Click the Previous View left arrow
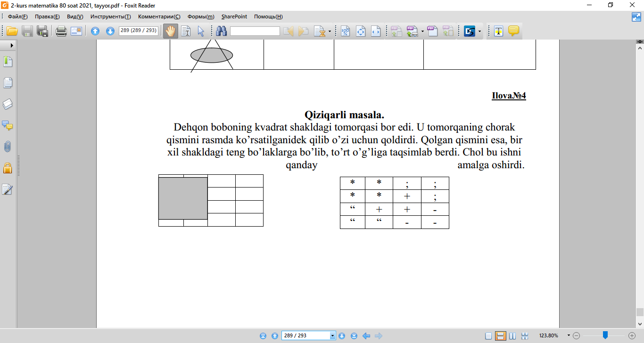Viewport: 644px width, 343px height. [365, 336]
